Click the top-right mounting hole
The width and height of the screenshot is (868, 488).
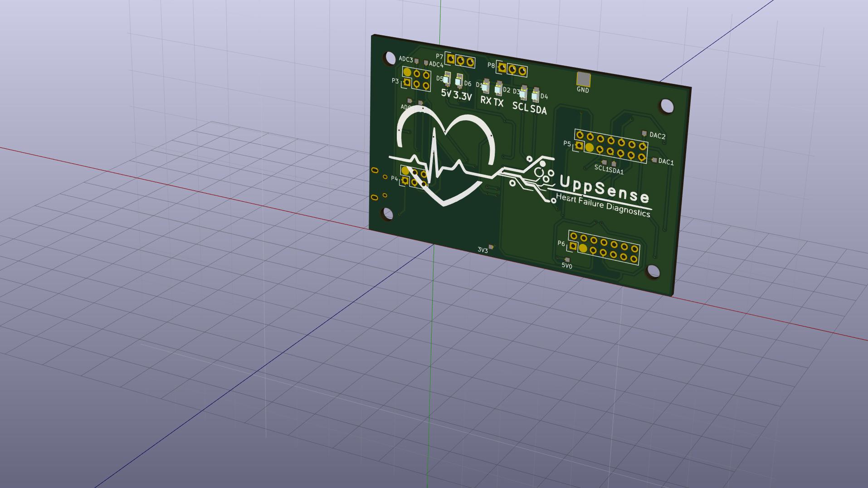[666, 107]
